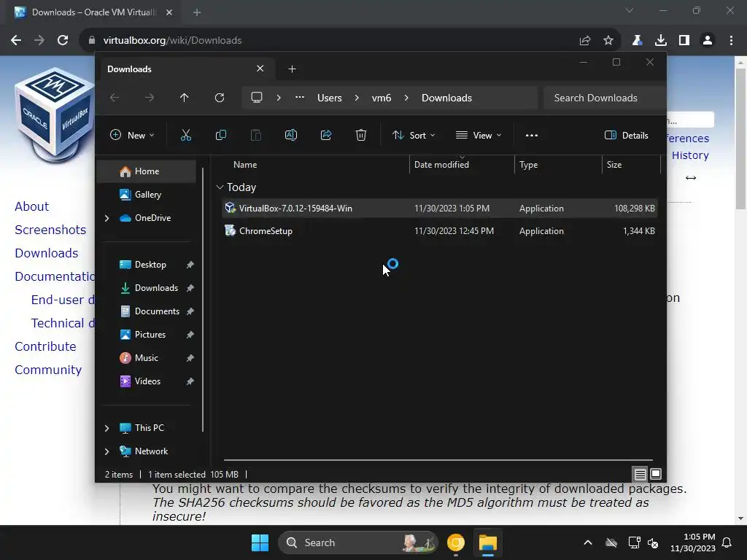Expand the This PC tree node

pos(107,428)
